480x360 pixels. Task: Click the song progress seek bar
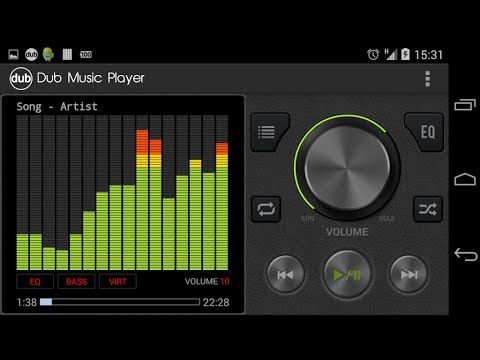(120, 302)
